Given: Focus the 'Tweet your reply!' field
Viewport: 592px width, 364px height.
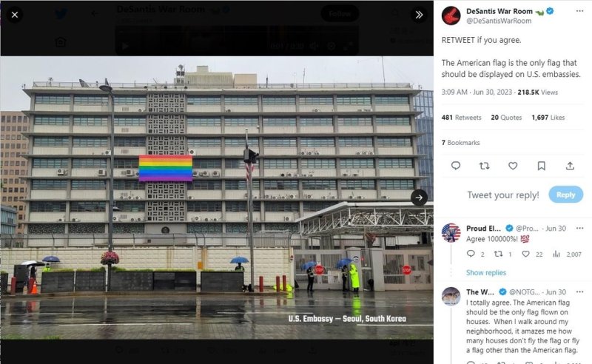Looking at the screenshot, I should [x=503, y=195].
